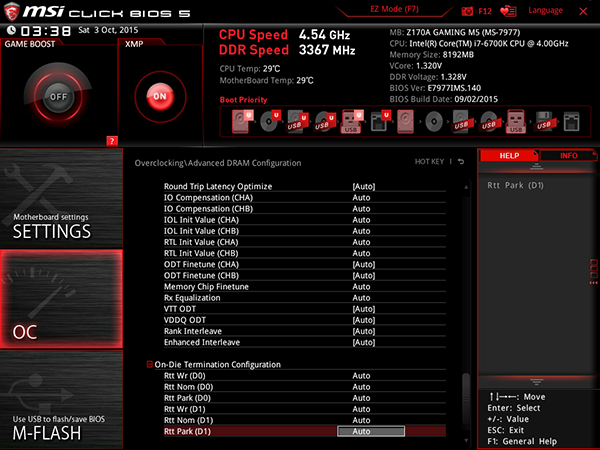Select the Rtt Nom (D1) row
The image size is (600, 450).
pos(305,420)
